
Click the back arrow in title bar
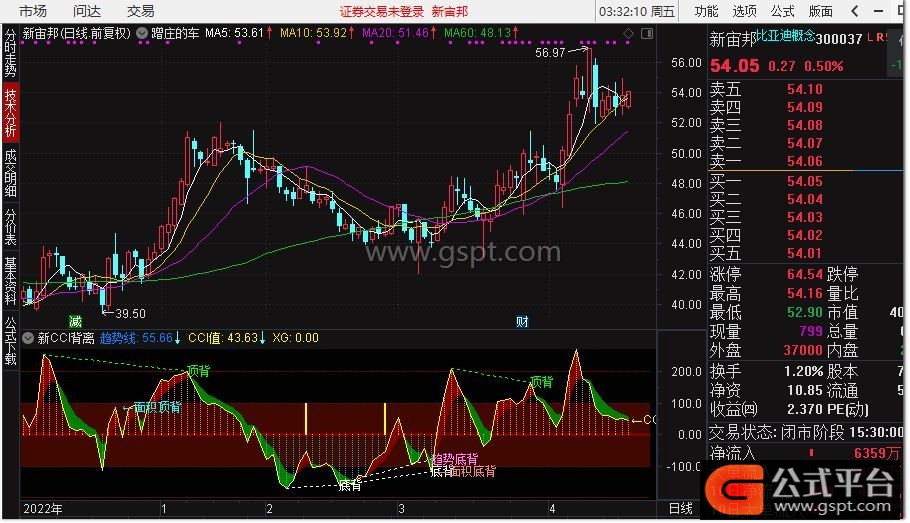[854, 11]
